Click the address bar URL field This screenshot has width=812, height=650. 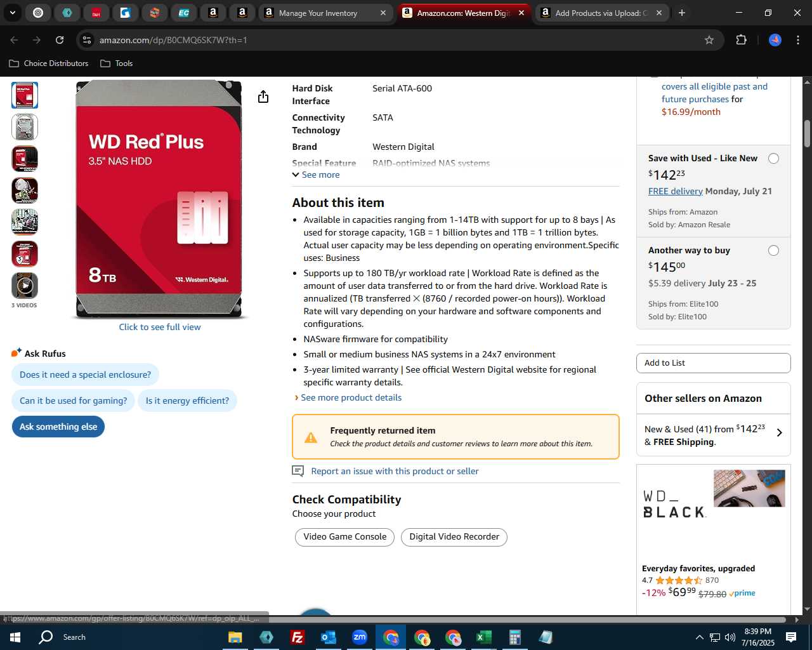(x=393, y=40)
